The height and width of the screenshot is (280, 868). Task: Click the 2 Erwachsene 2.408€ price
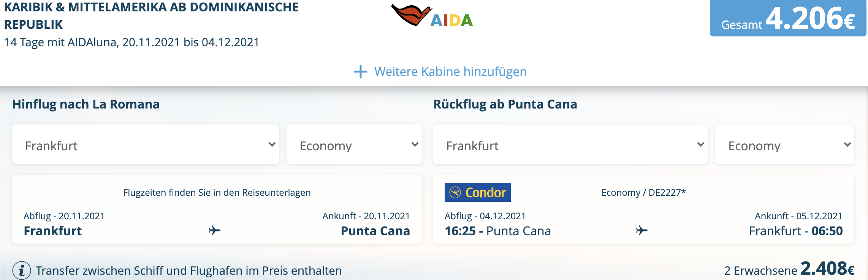pos(789,270)
